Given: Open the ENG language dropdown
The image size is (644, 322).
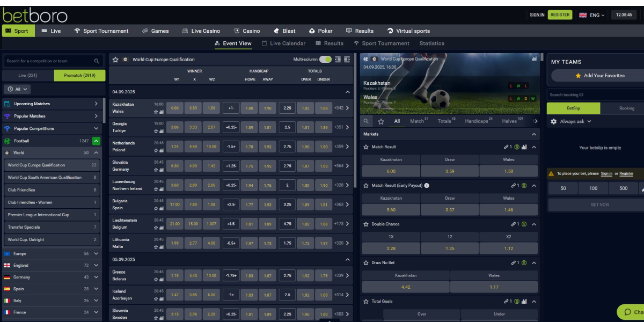Looking at the screenshot, I should coord(592,15).
